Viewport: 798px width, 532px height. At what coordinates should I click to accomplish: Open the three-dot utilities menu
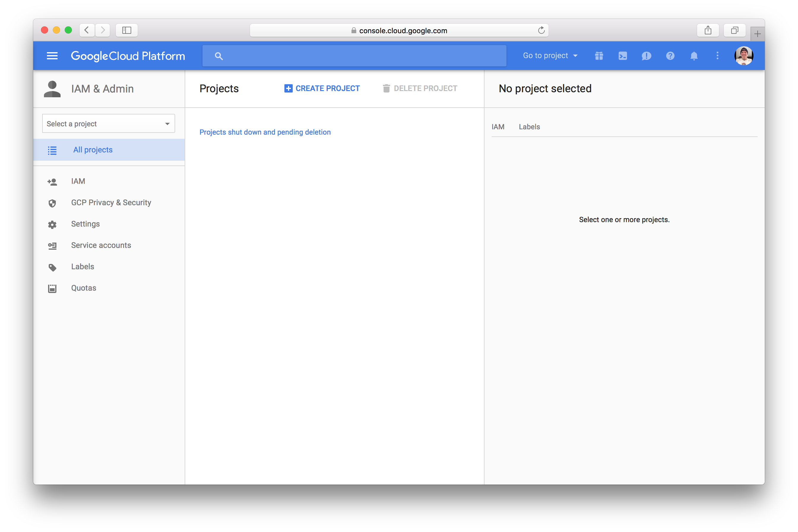click(717, 56)
